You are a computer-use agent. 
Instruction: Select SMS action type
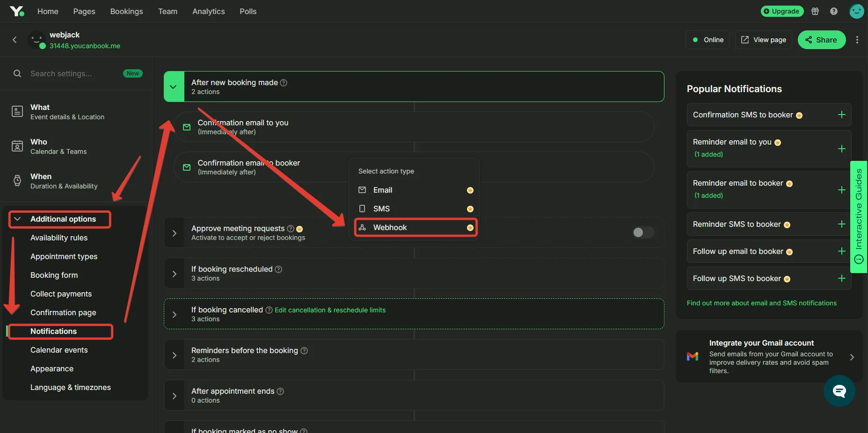pyautogui.click(x=416, y=209)
